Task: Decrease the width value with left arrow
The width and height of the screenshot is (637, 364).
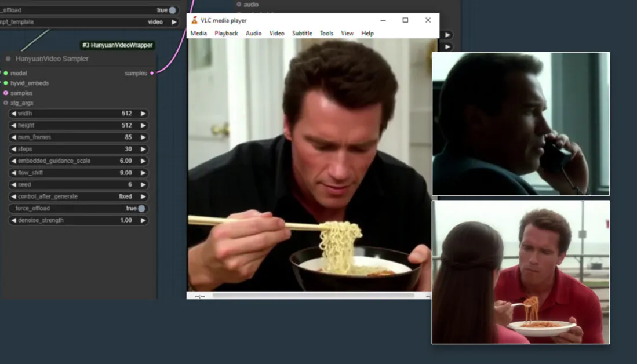Action: click(x=13, y=114)
